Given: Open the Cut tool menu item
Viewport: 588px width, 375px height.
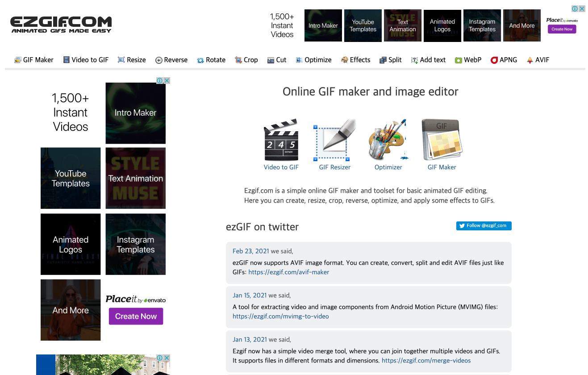Looking at the screenshot, I should 277,60.
